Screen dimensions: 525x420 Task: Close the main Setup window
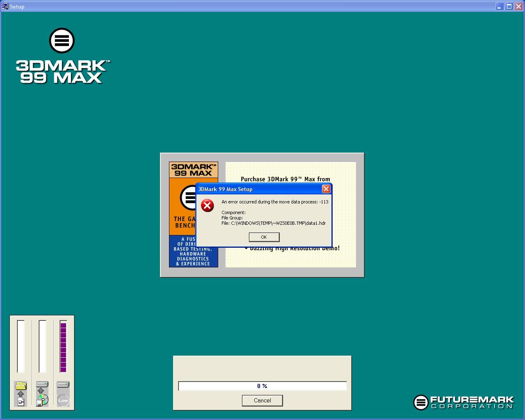518,7
